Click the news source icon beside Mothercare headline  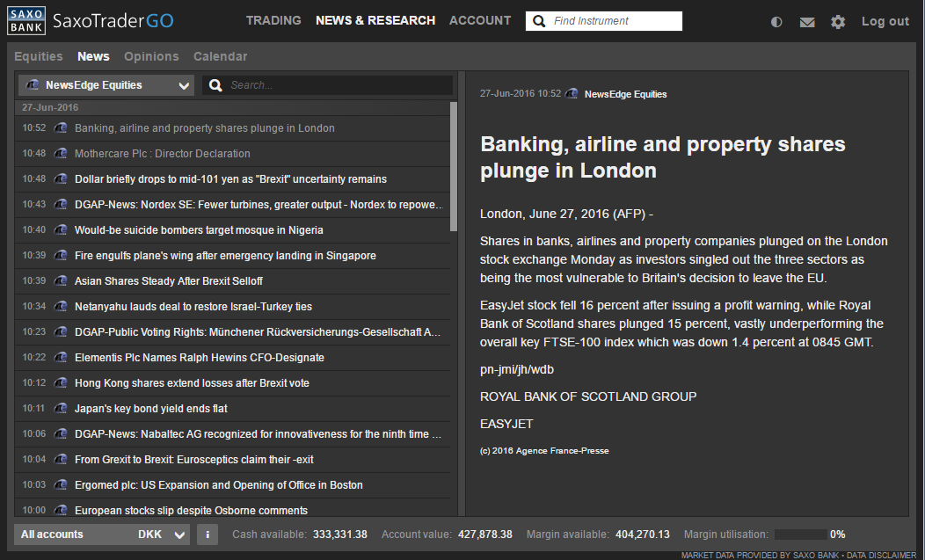click(61, 154)
